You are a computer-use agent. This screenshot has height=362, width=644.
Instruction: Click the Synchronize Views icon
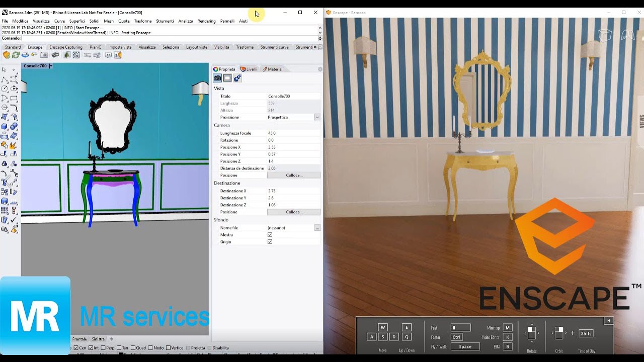(x=25, y=55)
